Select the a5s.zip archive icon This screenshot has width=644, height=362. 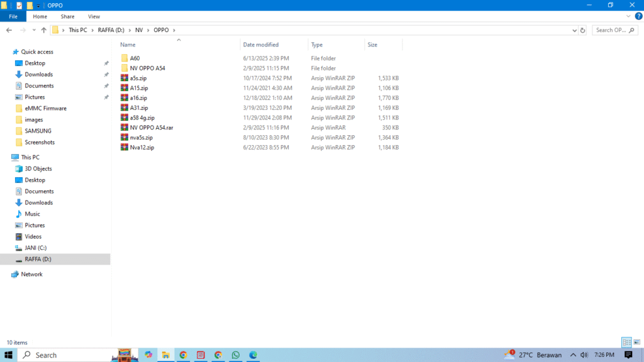click(x=125, y=78)
